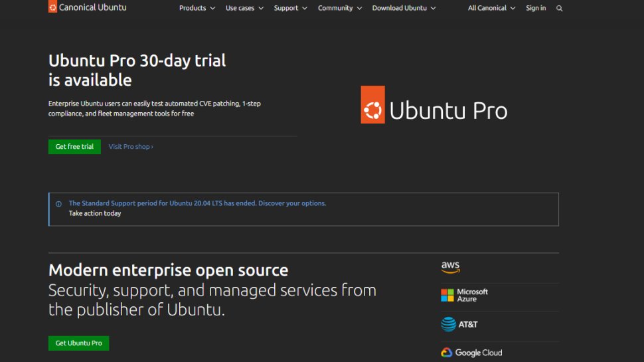Click the Google Cloud logo
This screenshot has width=644, height=362.
point(471,353)
